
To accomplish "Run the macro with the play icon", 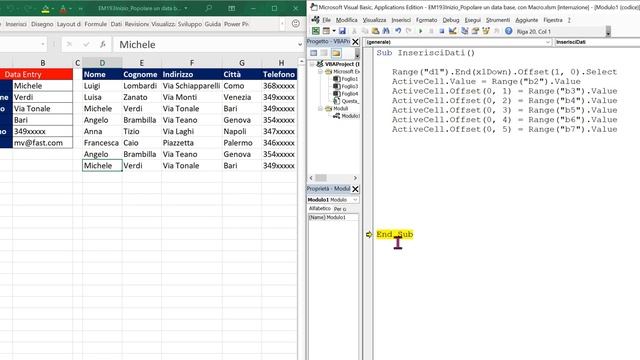I will pos(421,31).
